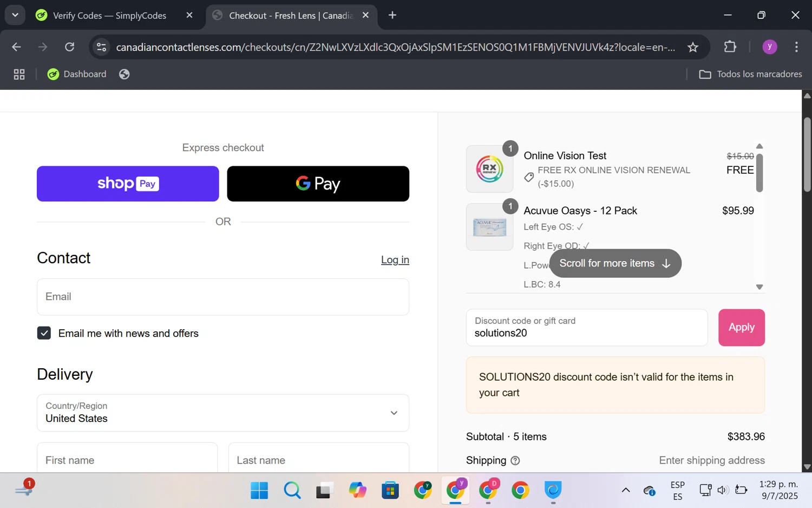Open Windows Search from taskbar
This screenshot has height=508, width=812.
tap(292, 490)
